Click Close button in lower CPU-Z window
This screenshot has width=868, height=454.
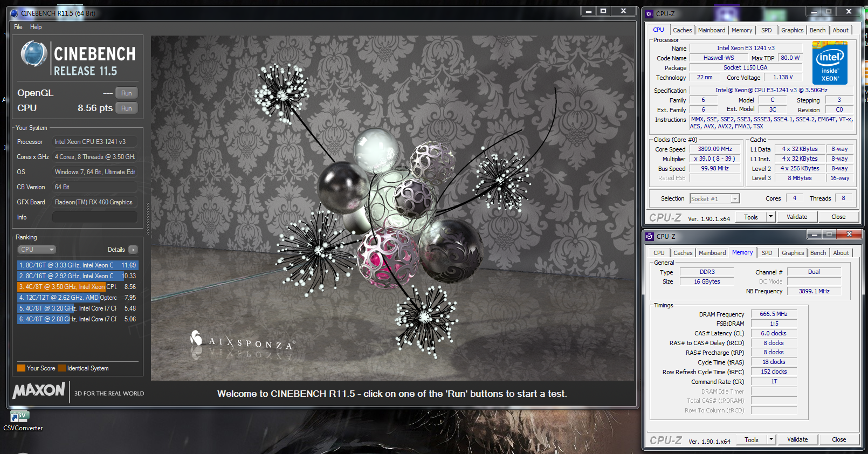pyautogui.click(x=839, y=440)
